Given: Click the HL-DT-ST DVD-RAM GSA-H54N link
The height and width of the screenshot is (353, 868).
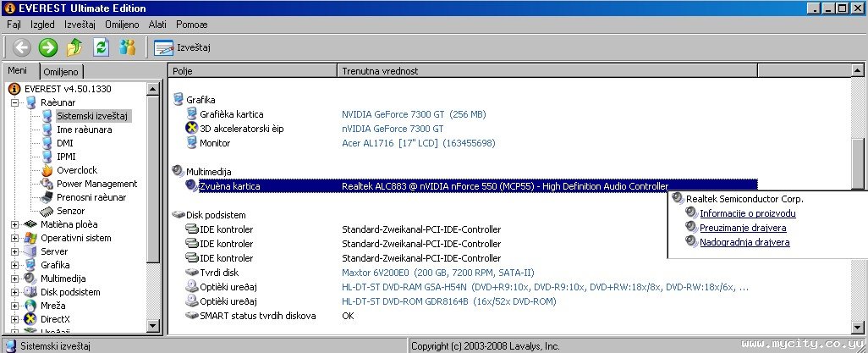Looking at the screenshot, I should pos(546,287).
